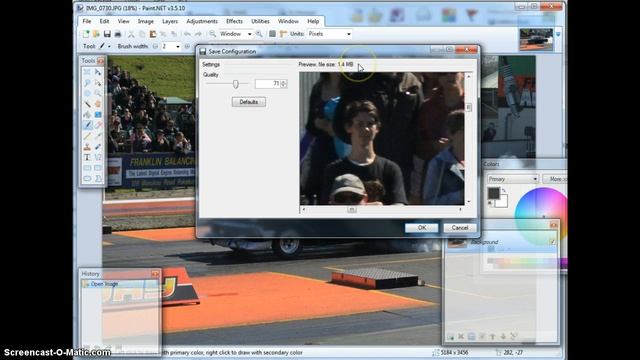This screenshot has height=360, width=640.
Task: Select the Freeform Shape tool
Action: [98, 178]
